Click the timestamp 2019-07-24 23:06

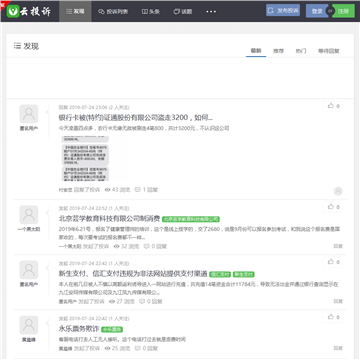coord(88,107)
